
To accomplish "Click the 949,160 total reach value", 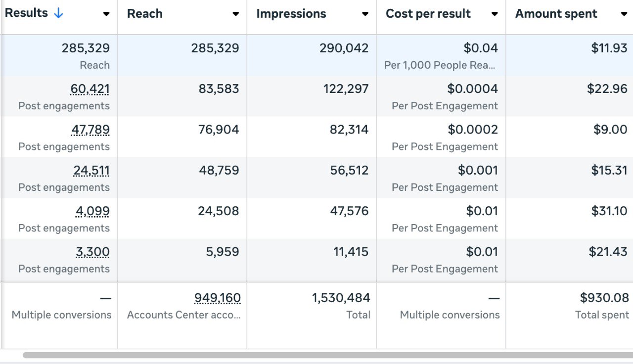I will pos(217,298).
